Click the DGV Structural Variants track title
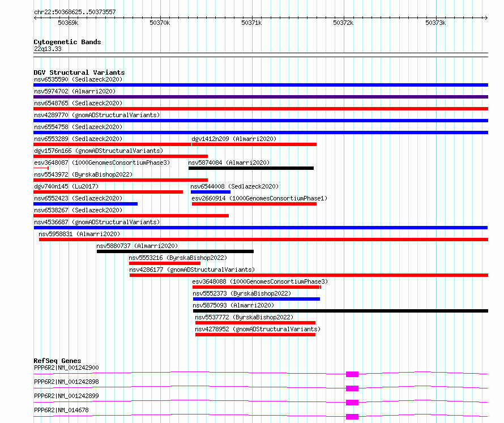 (79, 72)
